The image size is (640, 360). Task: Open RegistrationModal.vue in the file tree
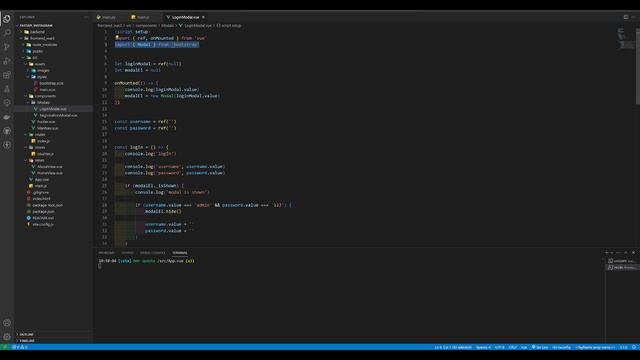58,116
